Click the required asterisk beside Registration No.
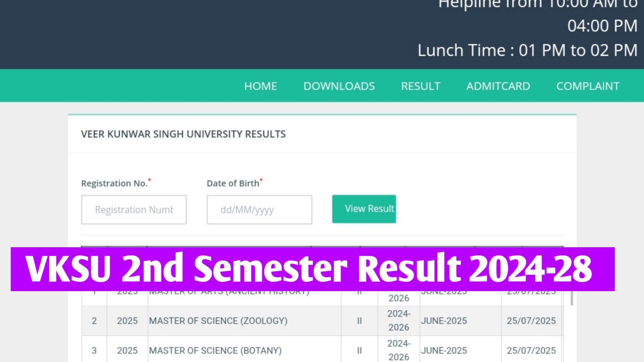Screen dimensions: 644x362 click(149, 180)
